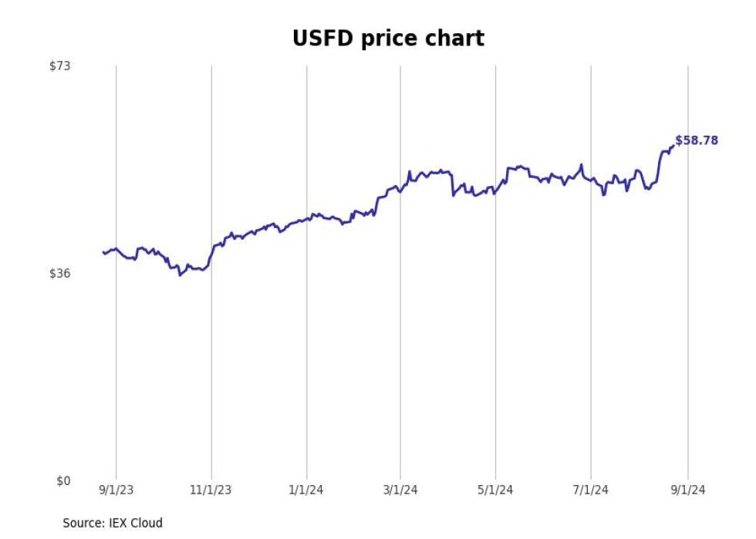Click the 1/1/24 vertical gridline

(x=307, y=274)
